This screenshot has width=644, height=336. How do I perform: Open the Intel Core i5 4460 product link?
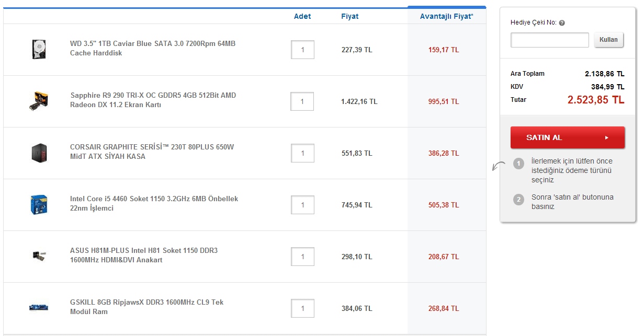pyautogui.click(x=154, y=204)
